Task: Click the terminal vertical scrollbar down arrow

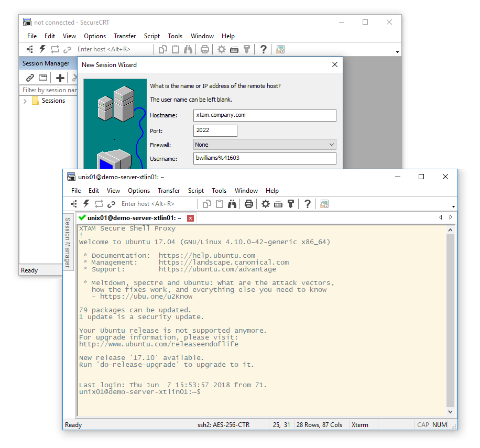Action: [451, 412]
